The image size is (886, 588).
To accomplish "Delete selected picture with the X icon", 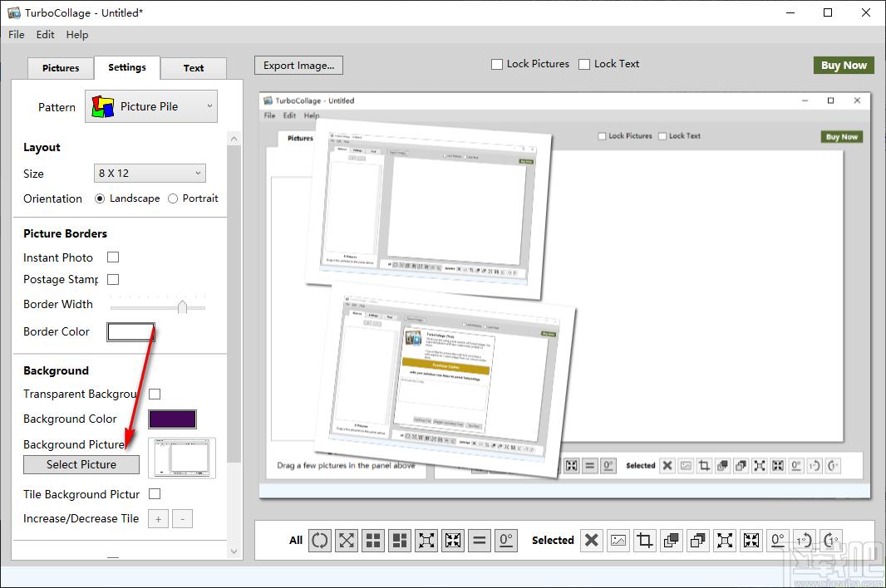I will [592, 541].
